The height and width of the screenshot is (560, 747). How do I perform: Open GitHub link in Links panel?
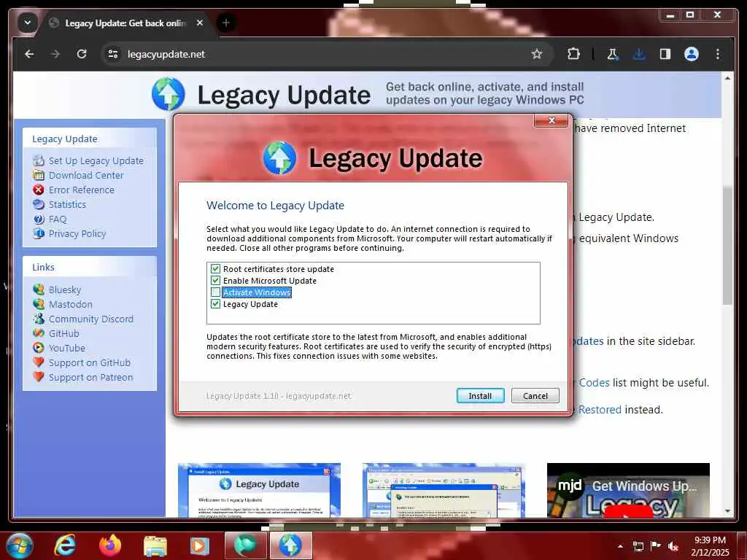pyautogui.click(x=64, y=334)
